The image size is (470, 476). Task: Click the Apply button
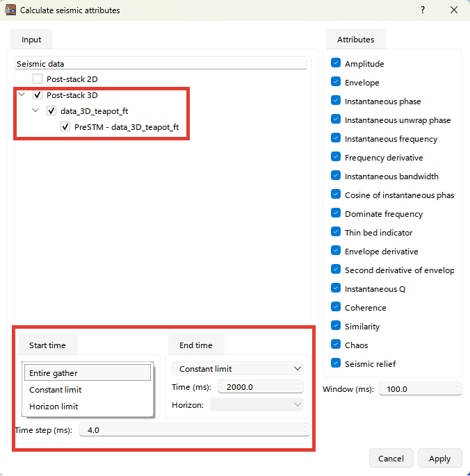439,459
